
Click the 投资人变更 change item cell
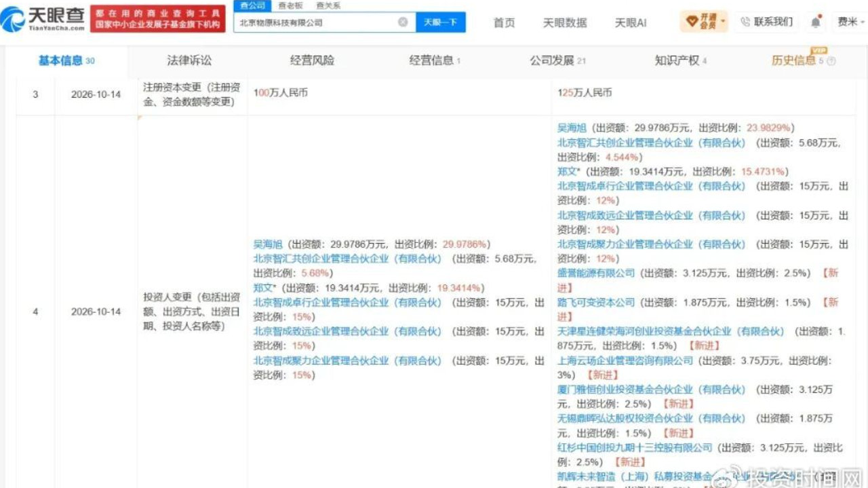pyautogui.click(x=191, y=312)
